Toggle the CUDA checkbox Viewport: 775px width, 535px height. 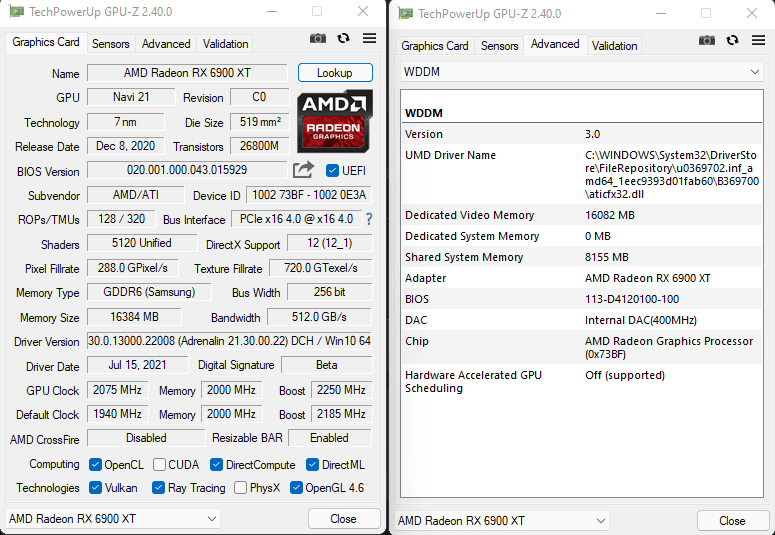tap(159, 465)
